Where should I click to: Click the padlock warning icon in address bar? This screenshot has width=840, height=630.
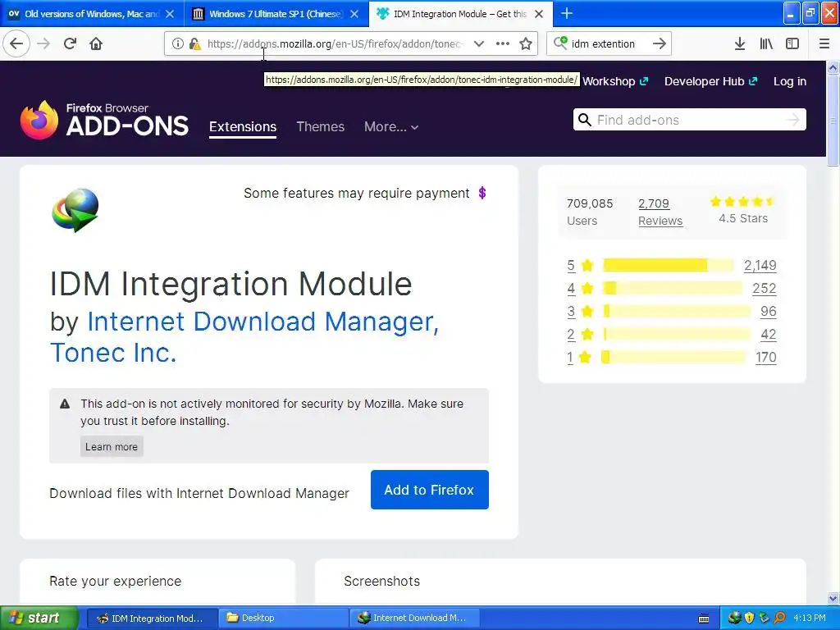[195, 43]
